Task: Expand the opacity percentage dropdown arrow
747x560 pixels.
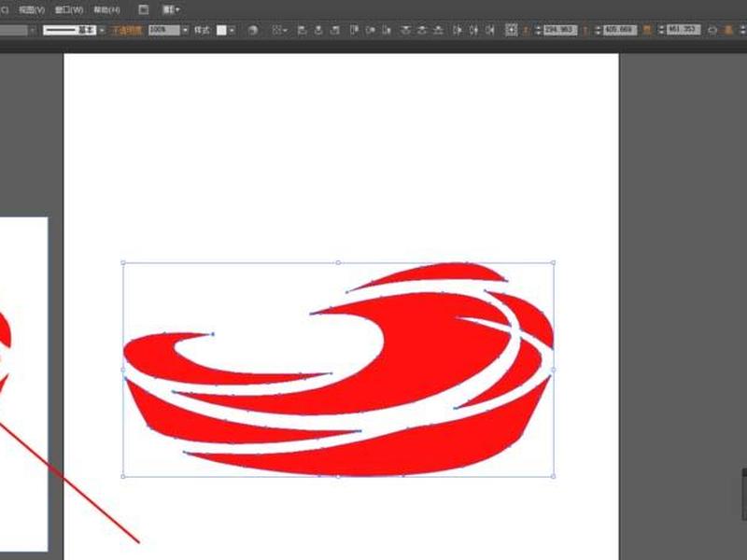Action: pyautogui.click(x=185, y=31)
